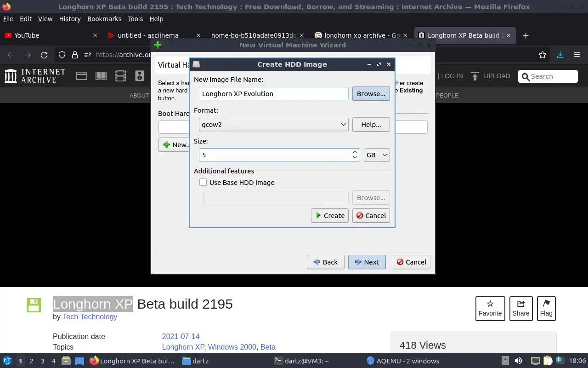Open the Firefox downloads panel

[x=560, y=55]
